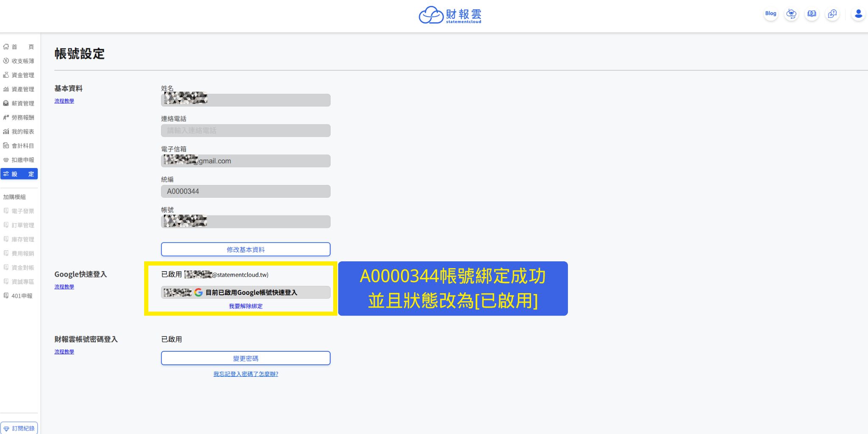Click 我忘記登入密碼了怎麼辦? link
Screen dimensions: 868x434
pyautogui.click(x=245, y=374)
